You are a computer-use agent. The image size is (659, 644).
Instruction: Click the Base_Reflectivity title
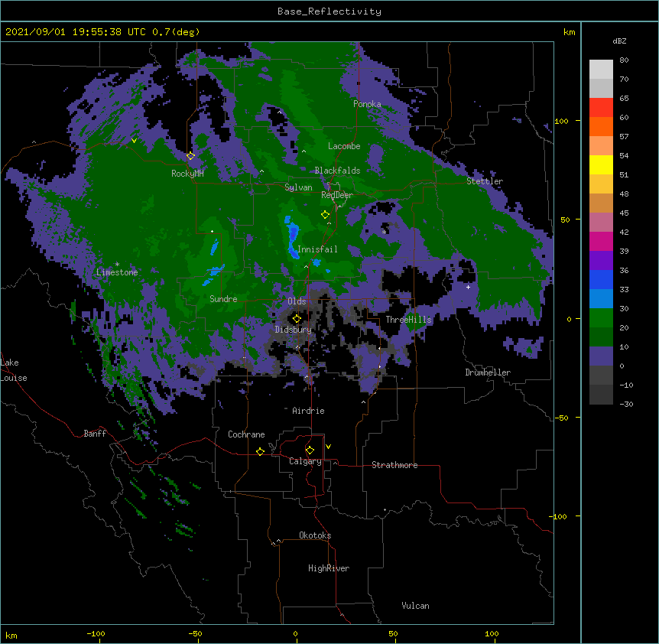point(329,11)
